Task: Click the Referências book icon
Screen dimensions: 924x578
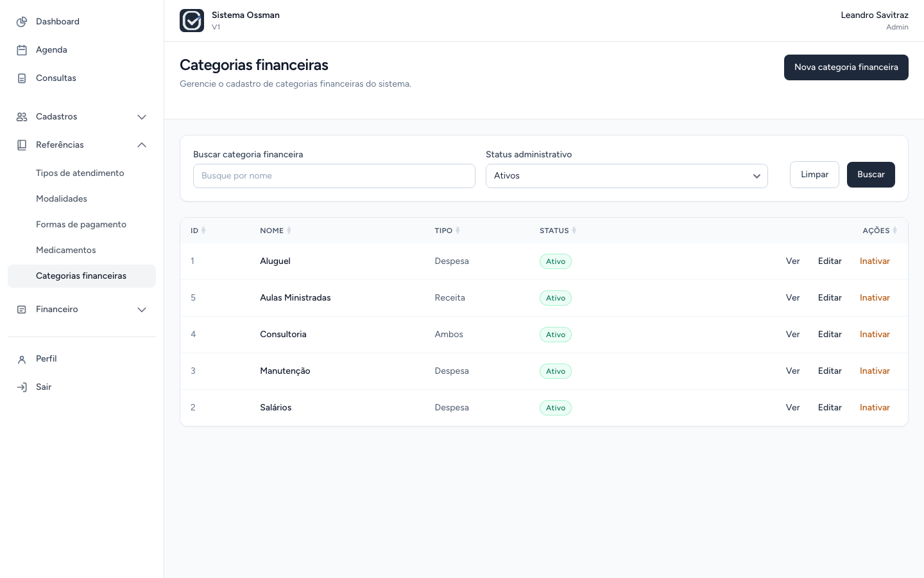Action: tap(22, 145)
